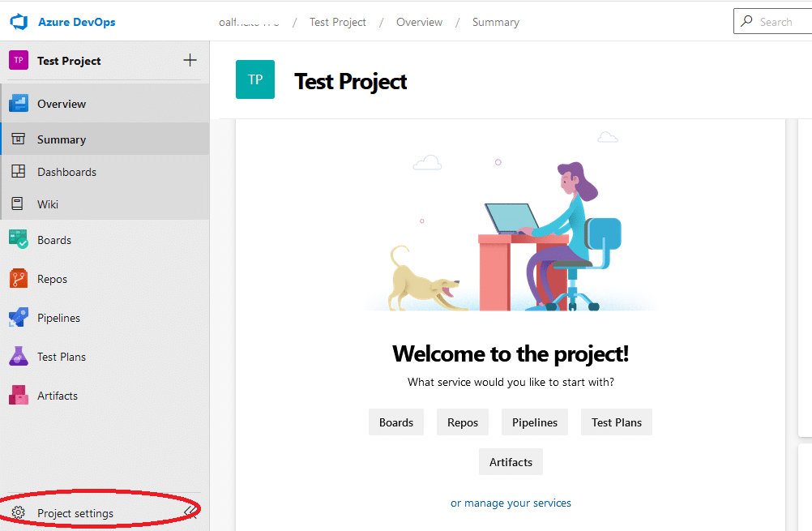
Task: Collapse the sidebar with double-chevron icon
Action: click(x=191, y=512)
